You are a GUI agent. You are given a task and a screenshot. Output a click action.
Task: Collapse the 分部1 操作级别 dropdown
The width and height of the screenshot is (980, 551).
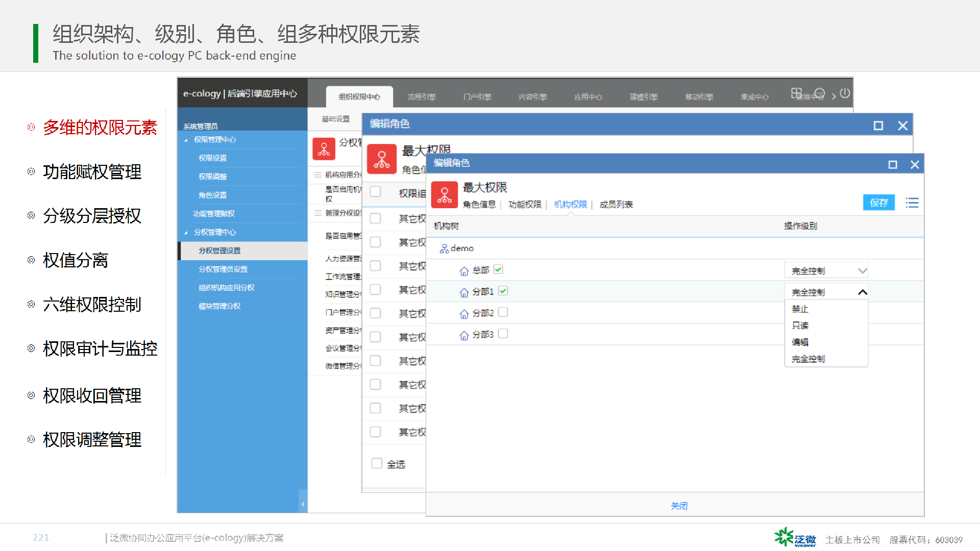(x=826, y=292)
